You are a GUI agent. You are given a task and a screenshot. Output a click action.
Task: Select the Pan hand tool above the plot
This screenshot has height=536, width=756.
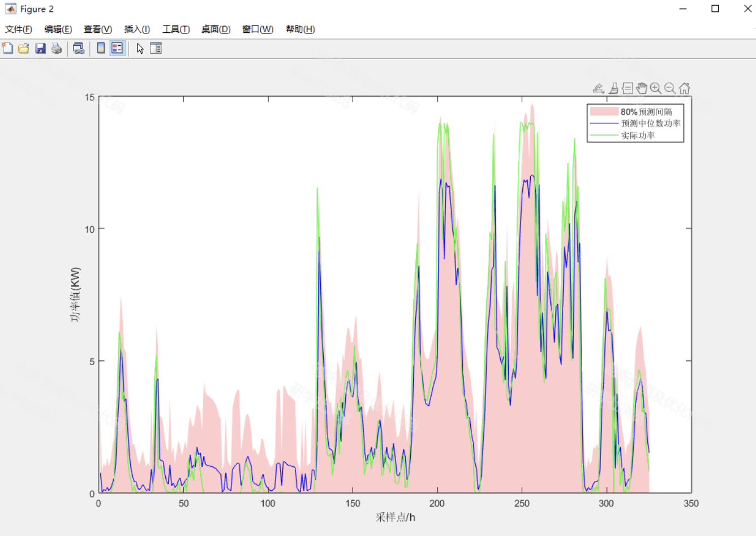tap(642, 88)
